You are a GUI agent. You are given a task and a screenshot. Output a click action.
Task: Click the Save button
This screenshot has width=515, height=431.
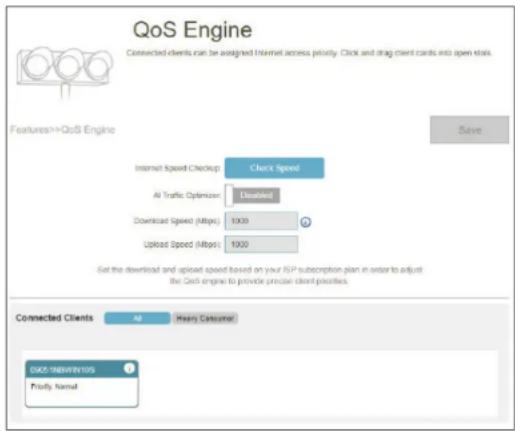[469, 130]
